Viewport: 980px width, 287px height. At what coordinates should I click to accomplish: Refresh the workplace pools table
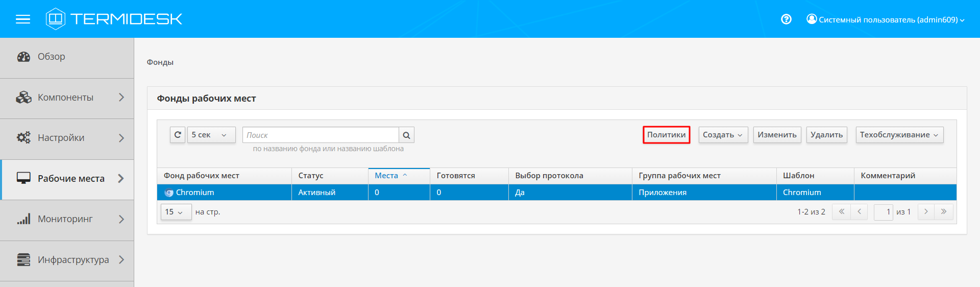[x=178, y=135]
